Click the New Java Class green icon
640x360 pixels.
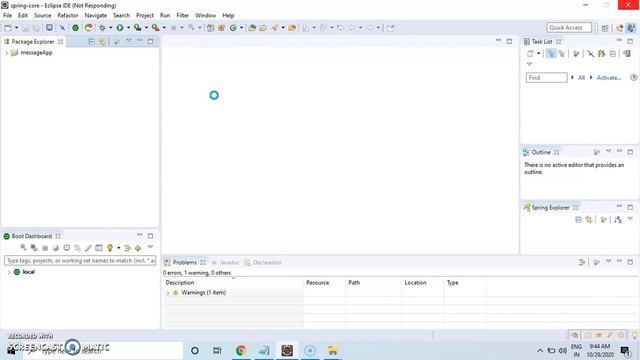[233, 28]
